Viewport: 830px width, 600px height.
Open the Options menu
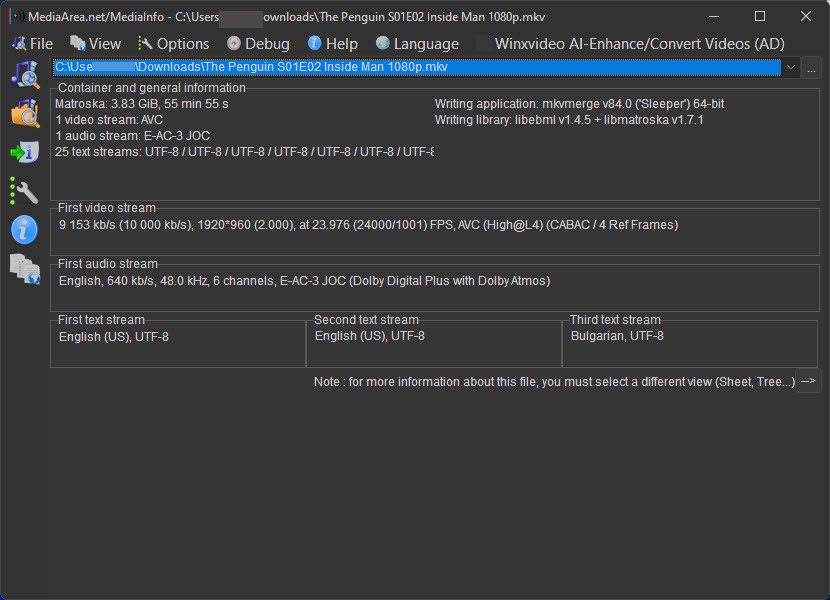[x=173, y=44]
